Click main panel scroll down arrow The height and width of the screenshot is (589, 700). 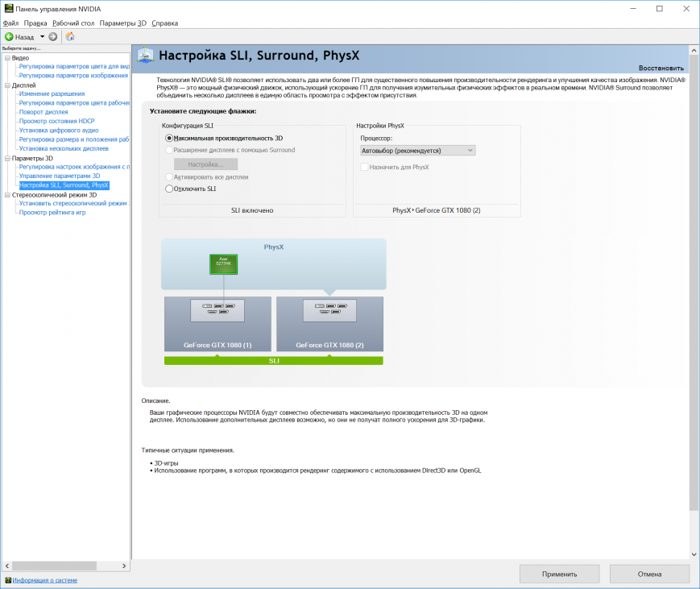tap(694, 554)
